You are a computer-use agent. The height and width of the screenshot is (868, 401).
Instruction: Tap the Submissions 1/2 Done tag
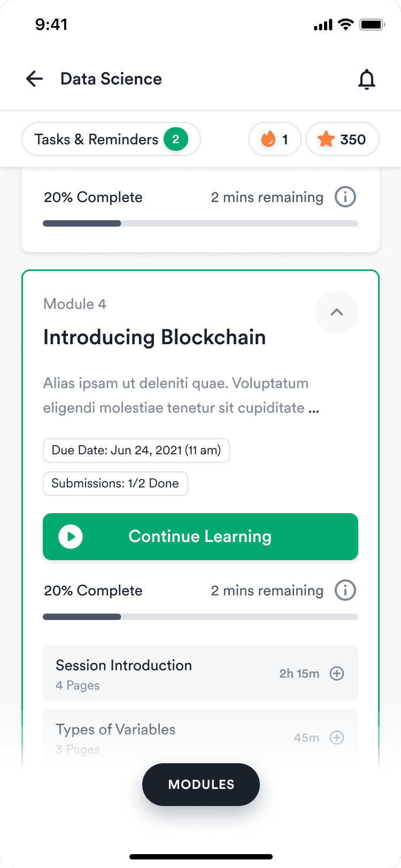(x=115, y=484)
